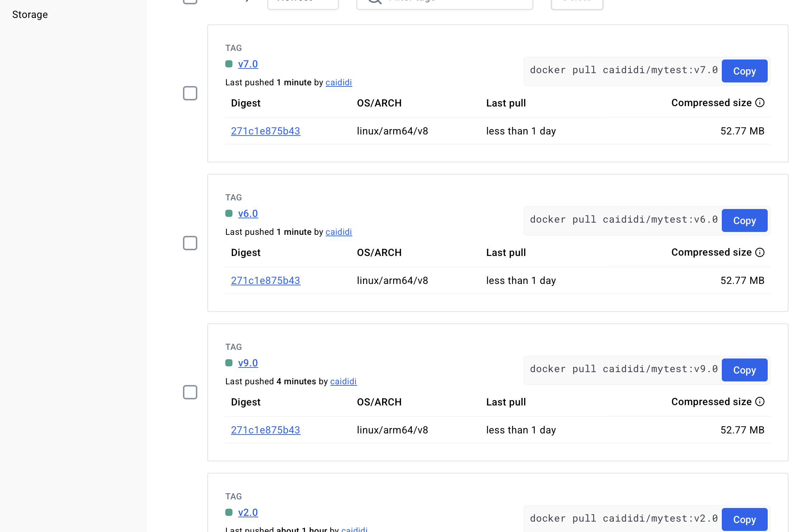Click the Compressed size header in the v9.0 card
Screen dimensions: 800x532
[x=711, y=402]
